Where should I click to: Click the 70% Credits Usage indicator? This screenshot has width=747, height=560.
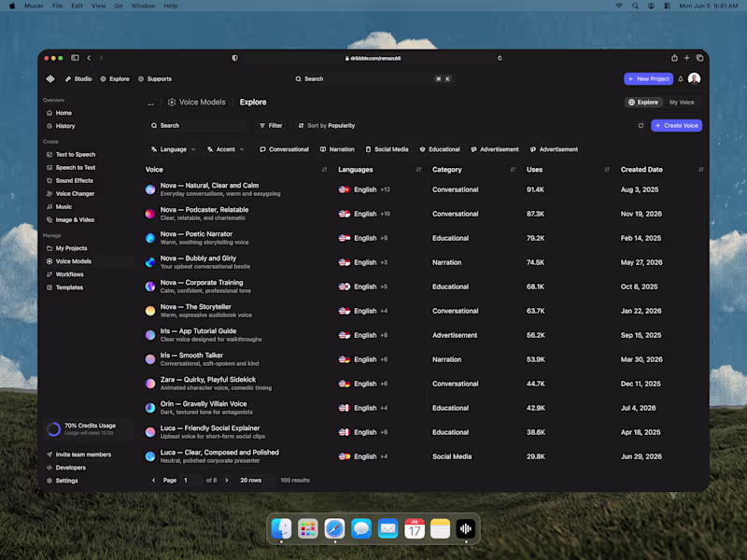click(87, 429)
